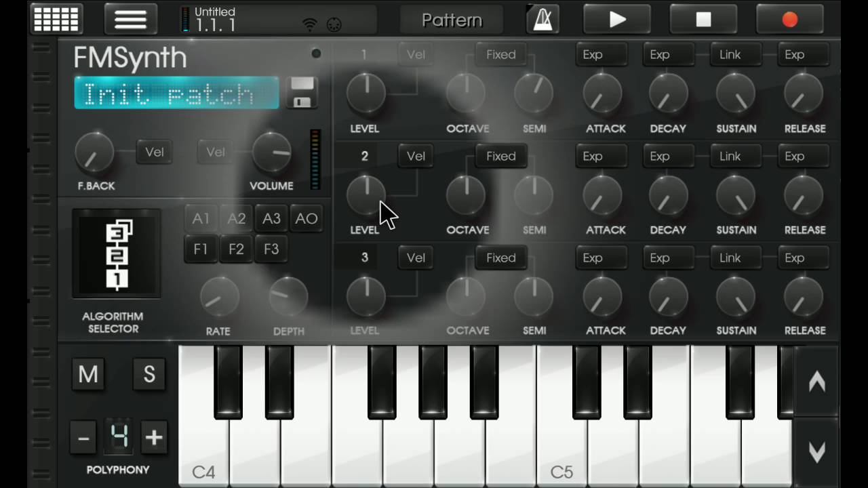This screenshot has width=868, height=488.
Task: Click the Untitled song position display
Action: [278, 20]
